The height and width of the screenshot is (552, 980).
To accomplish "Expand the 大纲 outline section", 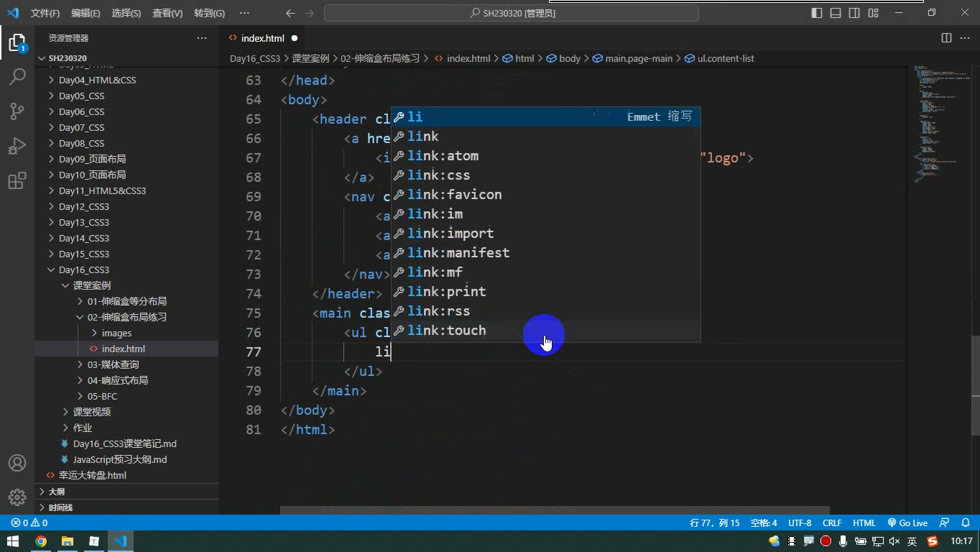I will [x=126, y=492].
